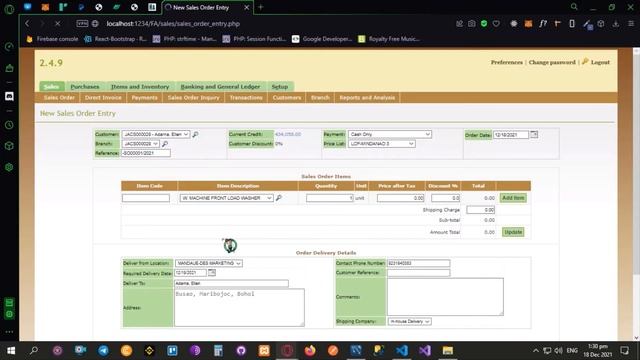
Task: Open a new browser tab
Action: [260, 7]
